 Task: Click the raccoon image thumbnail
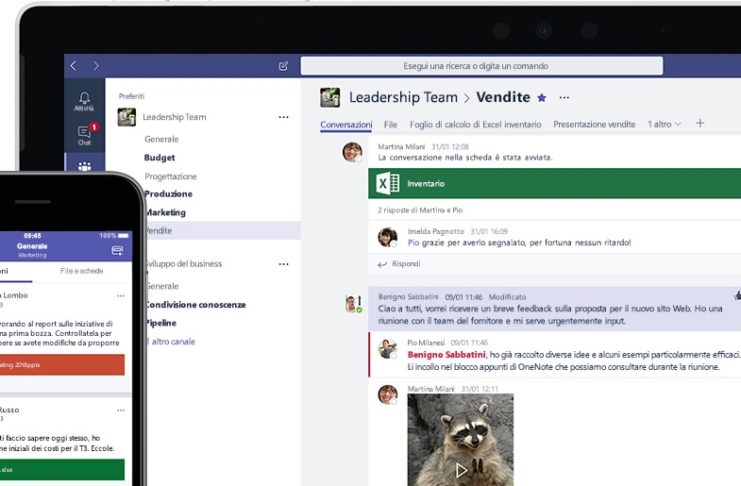(460, 440)
